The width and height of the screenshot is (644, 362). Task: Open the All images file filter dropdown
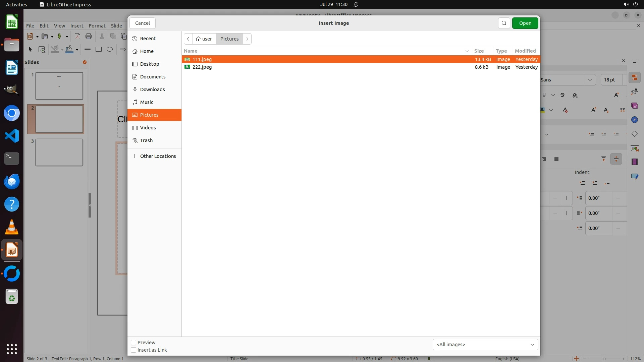(x=485, y=345)
